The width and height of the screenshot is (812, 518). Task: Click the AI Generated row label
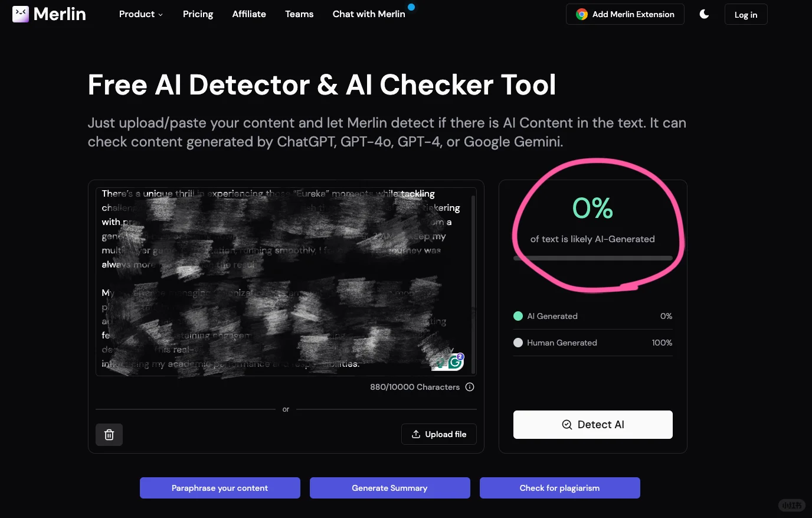click(x=552, y=316)
